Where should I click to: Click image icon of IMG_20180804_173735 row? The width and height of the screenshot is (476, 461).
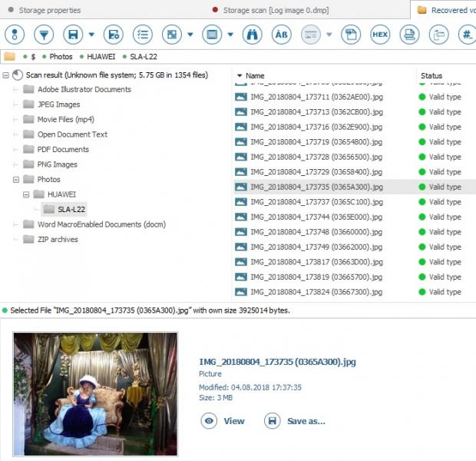(241, 187)
